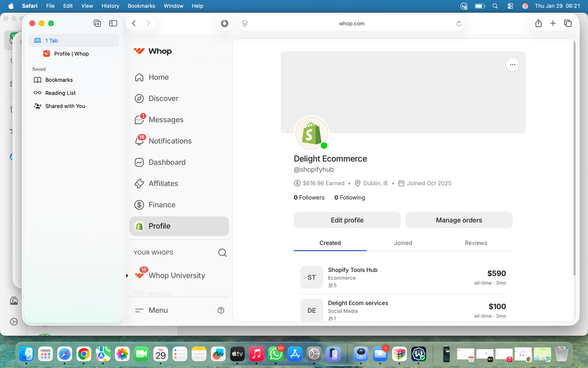The width and height of the screenshot is (588, 368).
Task: Expand the Whop Menu at bottom
Action: 158,310
